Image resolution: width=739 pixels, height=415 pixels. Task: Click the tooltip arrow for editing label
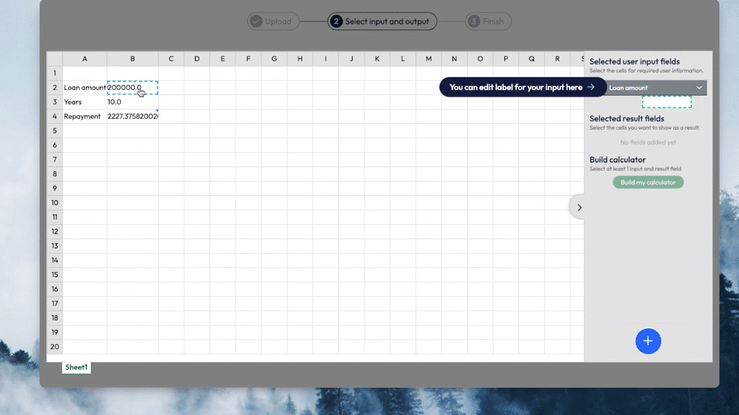[591, 87]
